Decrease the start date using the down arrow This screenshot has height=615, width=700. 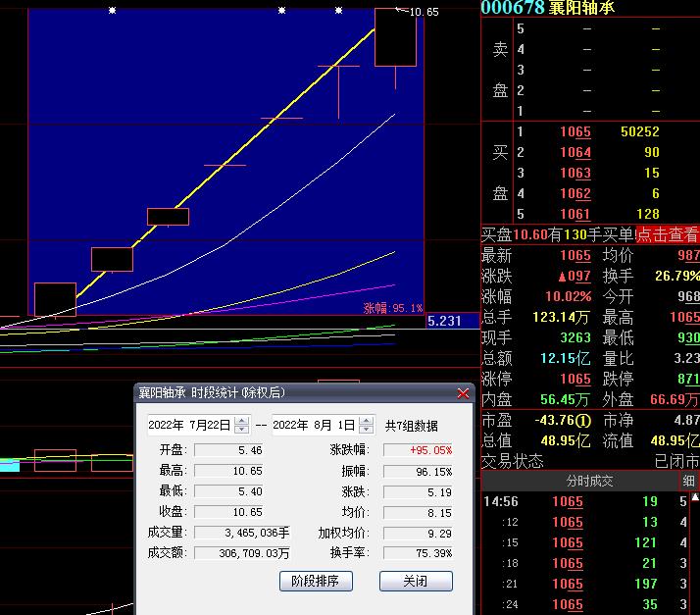point(241,430)
